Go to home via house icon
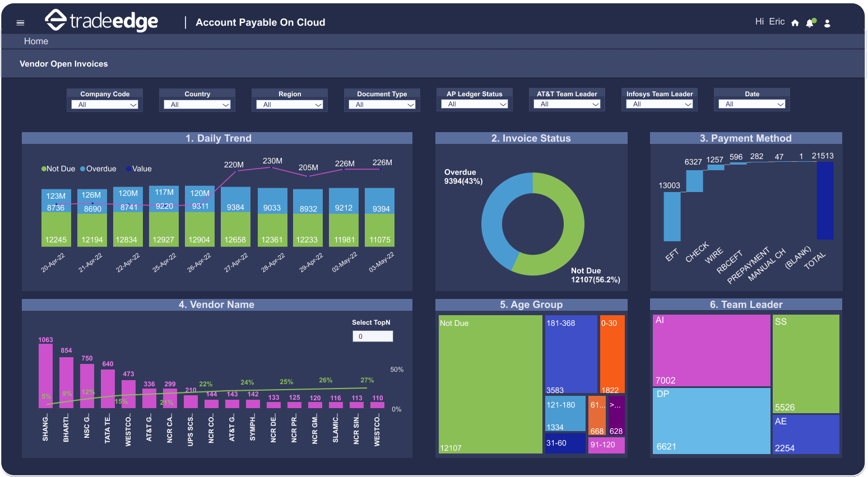Image resolution: width=868 pixels, height=477 pixels. tap(795, 23)
